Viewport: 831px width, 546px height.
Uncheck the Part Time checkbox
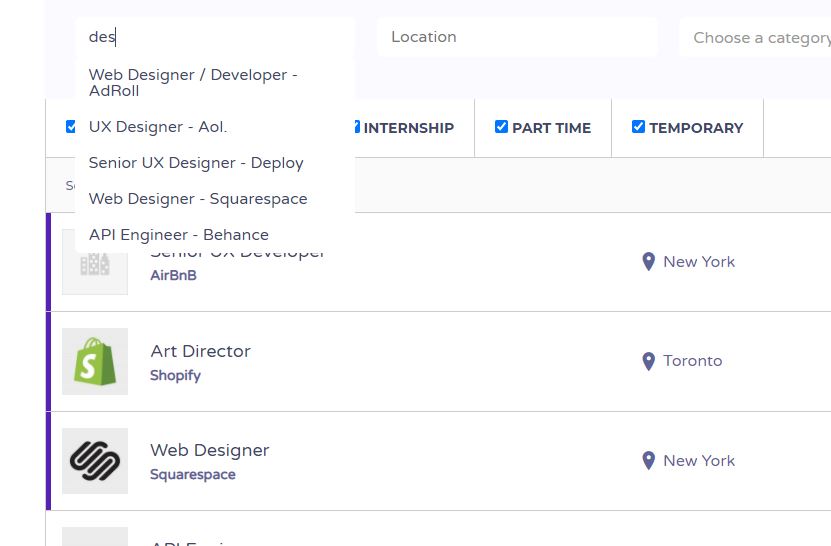pos(501,127)
